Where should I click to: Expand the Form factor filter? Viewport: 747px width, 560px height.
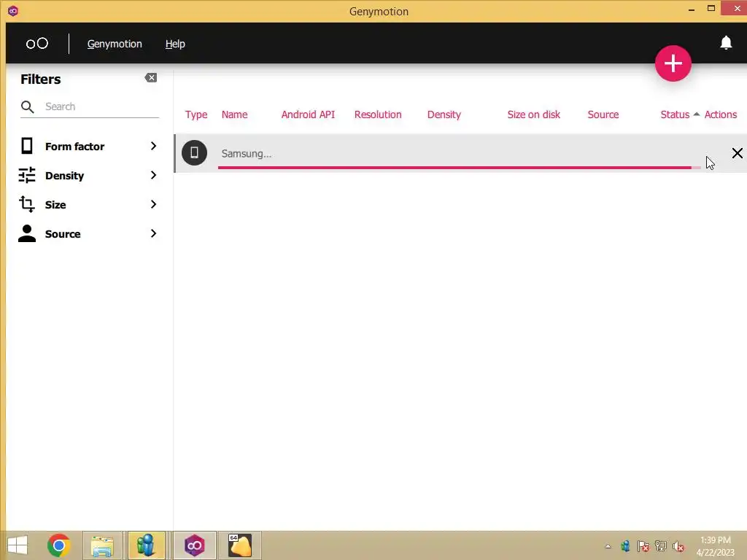point(88,146)
